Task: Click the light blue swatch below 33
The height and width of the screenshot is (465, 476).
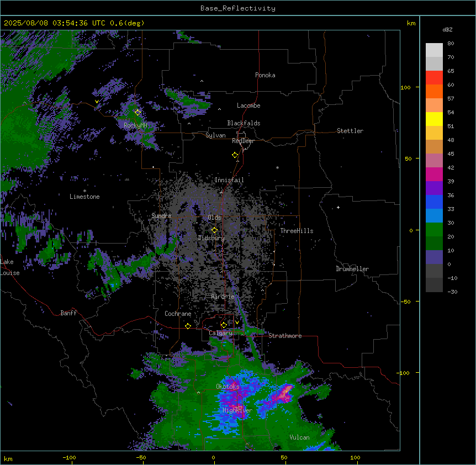Action: coord(434,215)
